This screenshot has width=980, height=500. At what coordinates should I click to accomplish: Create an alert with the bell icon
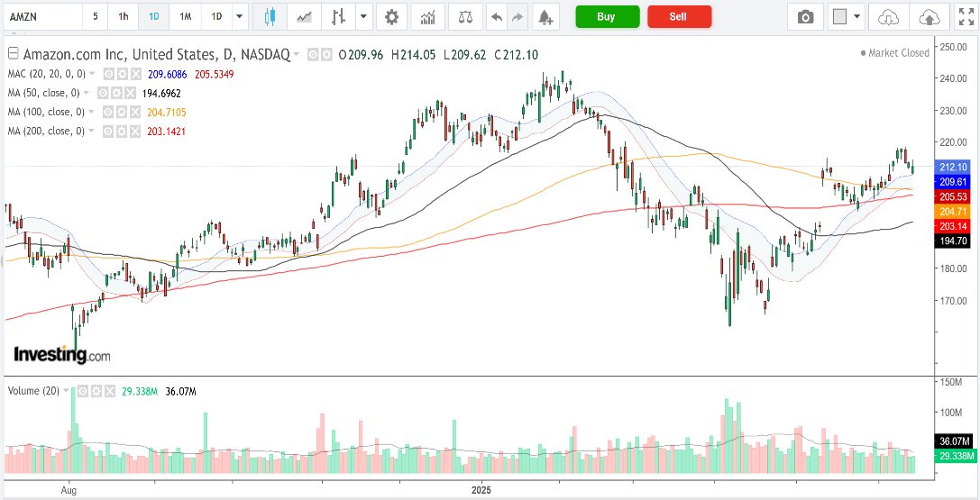click(x=545, y=17)
